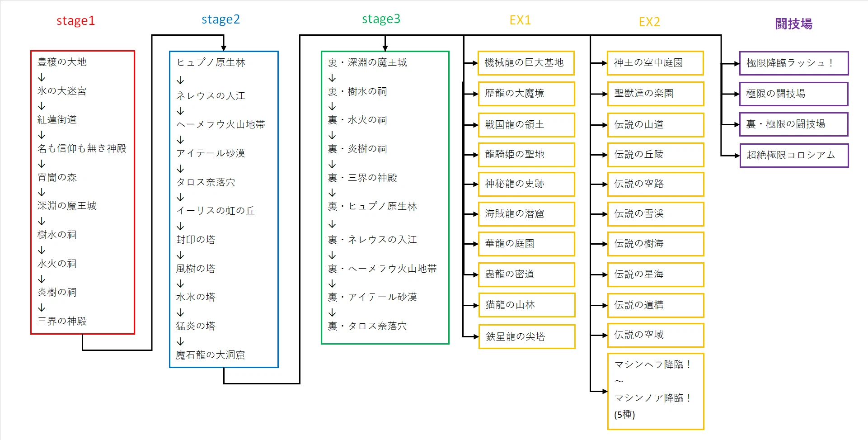Select 裏・樹水の祠 entry
The width and height of the screenshot is (868, 440).
point(357,91)
